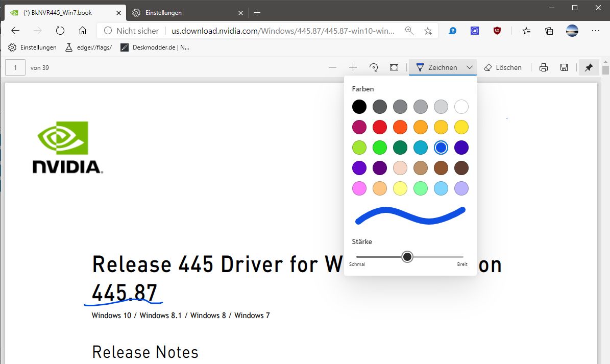
Task: Reload the current page
Action: coord(60,31)
